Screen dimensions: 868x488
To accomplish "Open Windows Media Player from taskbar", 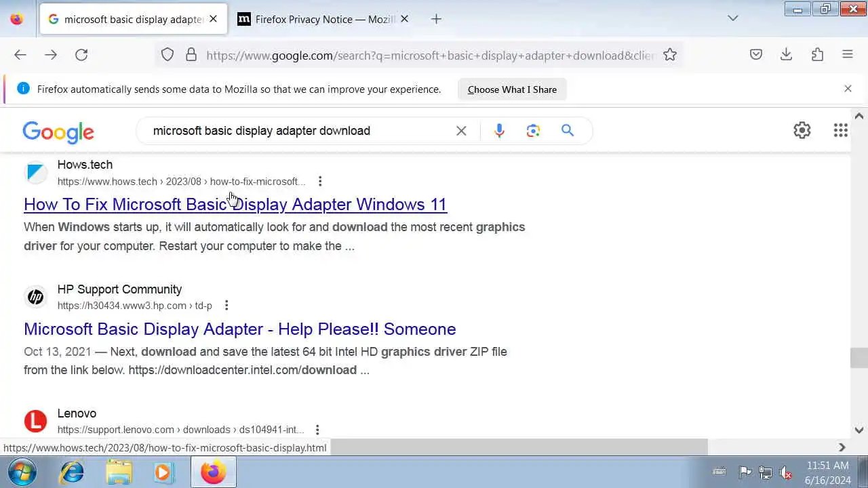I will point(163,472).
